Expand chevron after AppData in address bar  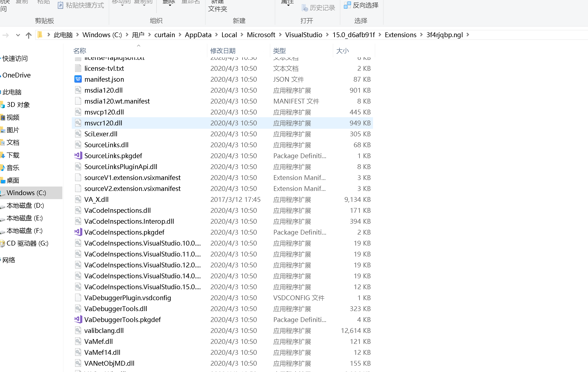[216, 35]
